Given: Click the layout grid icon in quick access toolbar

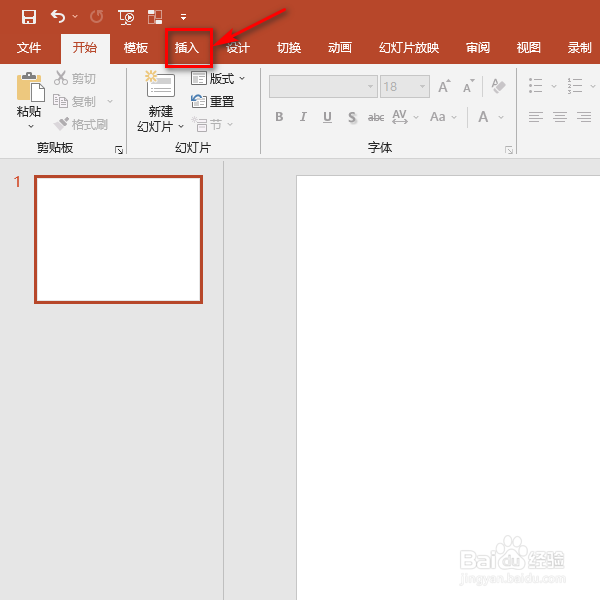Looking at the screenshot, I should [x=155, y=17].
